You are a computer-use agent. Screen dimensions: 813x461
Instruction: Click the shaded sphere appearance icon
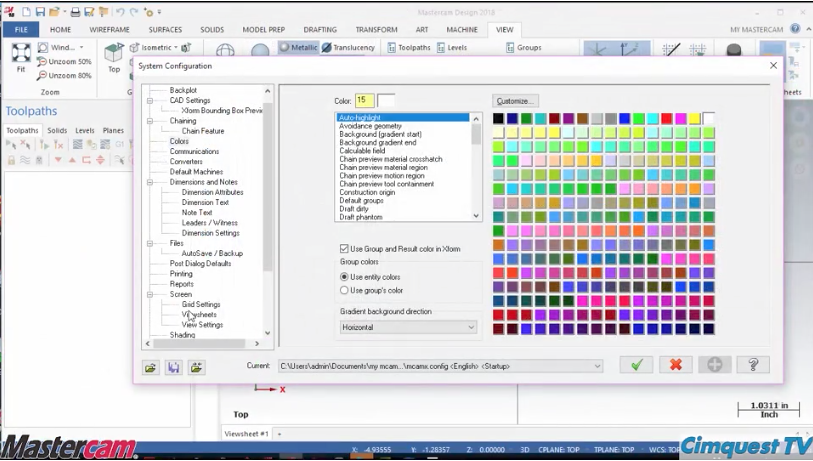click(x=260, y=50)
